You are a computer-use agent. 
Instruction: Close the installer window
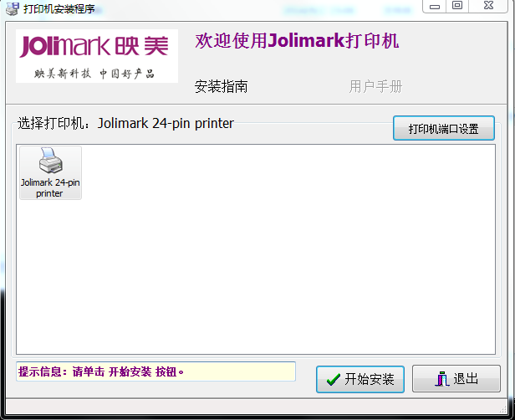pos(489,6)
